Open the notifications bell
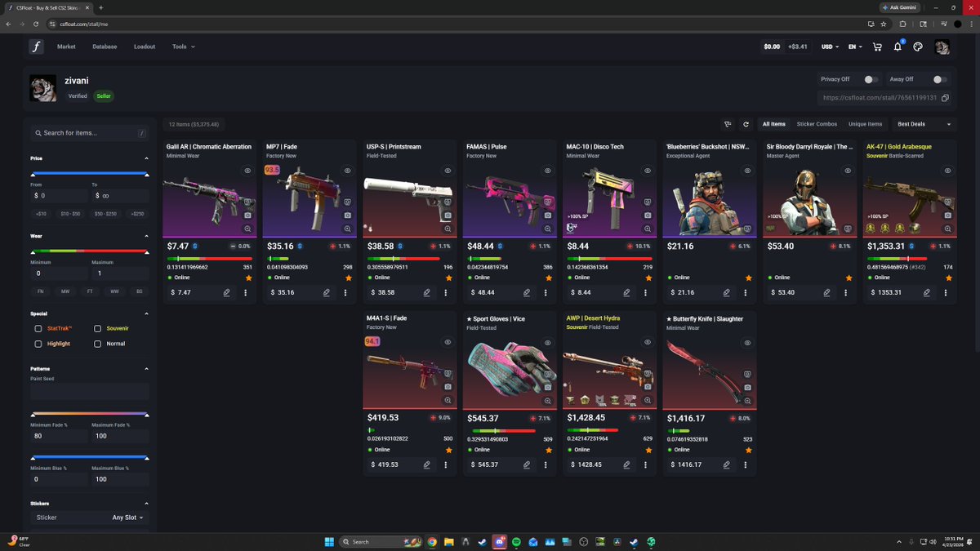980x551 pixels. pyautogui.click(x=898, y=47)
